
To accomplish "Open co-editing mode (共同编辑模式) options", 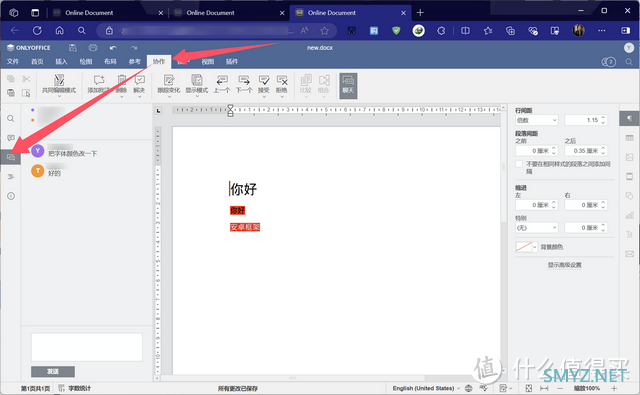I will coord(59,85).
